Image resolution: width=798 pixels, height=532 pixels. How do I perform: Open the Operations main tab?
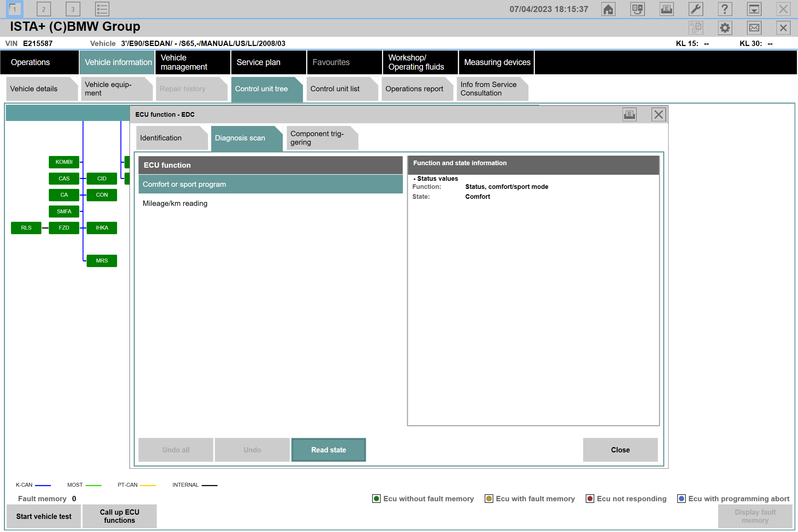[40, 62]
